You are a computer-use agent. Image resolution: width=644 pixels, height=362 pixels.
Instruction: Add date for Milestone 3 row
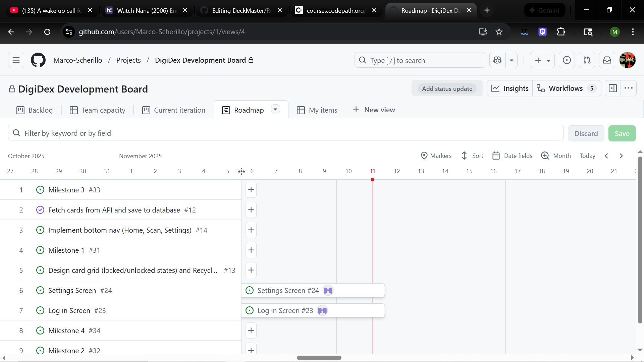[251, 190]
